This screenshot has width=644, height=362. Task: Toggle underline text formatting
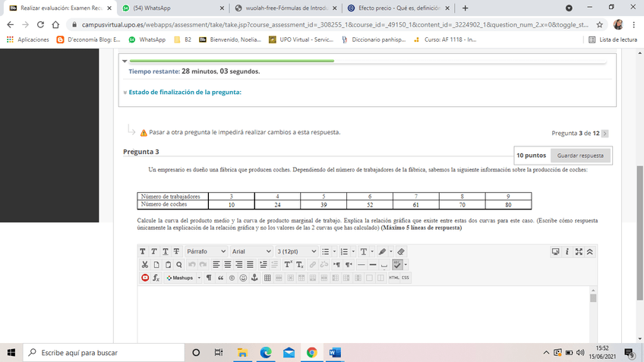[x=165, y=251]
